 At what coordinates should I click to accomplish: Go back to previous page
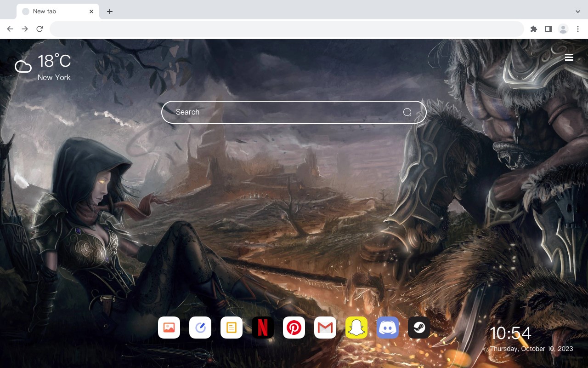(10, 29)
